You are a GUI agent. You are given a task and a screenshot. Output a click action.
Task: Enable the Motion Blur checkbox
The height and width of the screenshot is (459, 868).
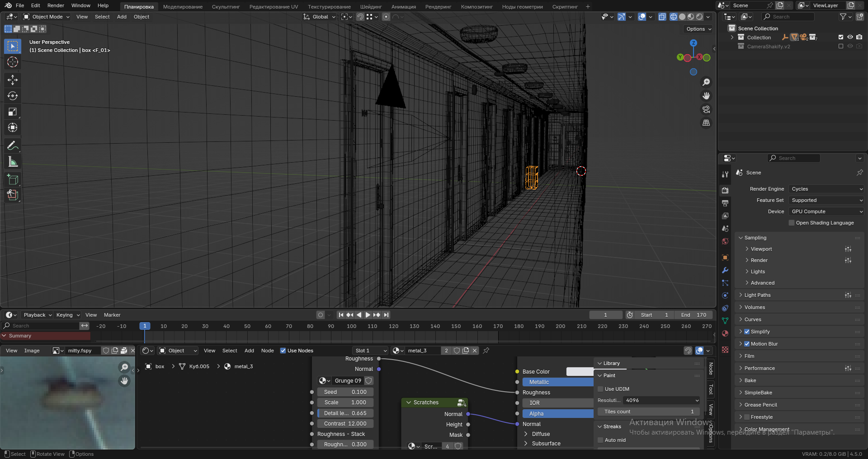(x=747, y=344)
